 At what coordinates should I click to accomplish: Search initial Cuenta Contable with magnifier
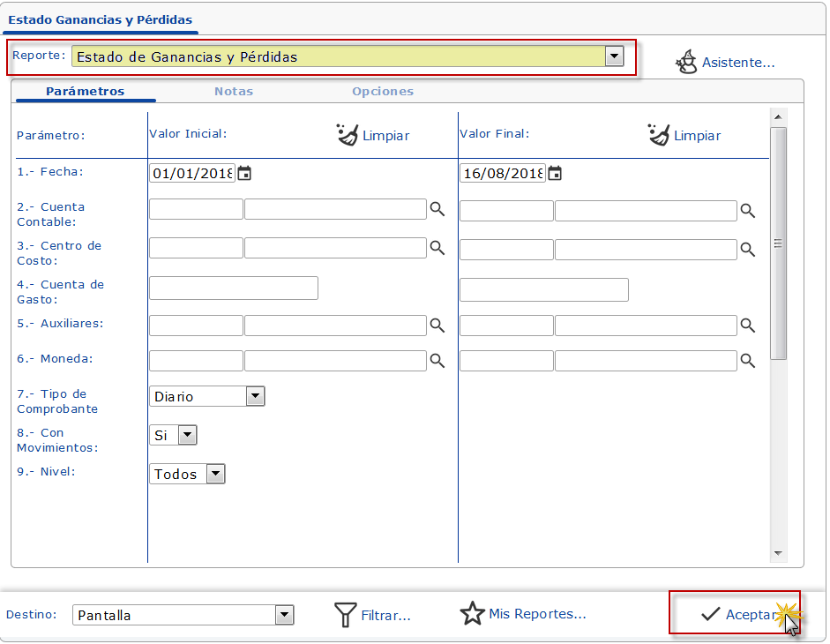(437, 209)
